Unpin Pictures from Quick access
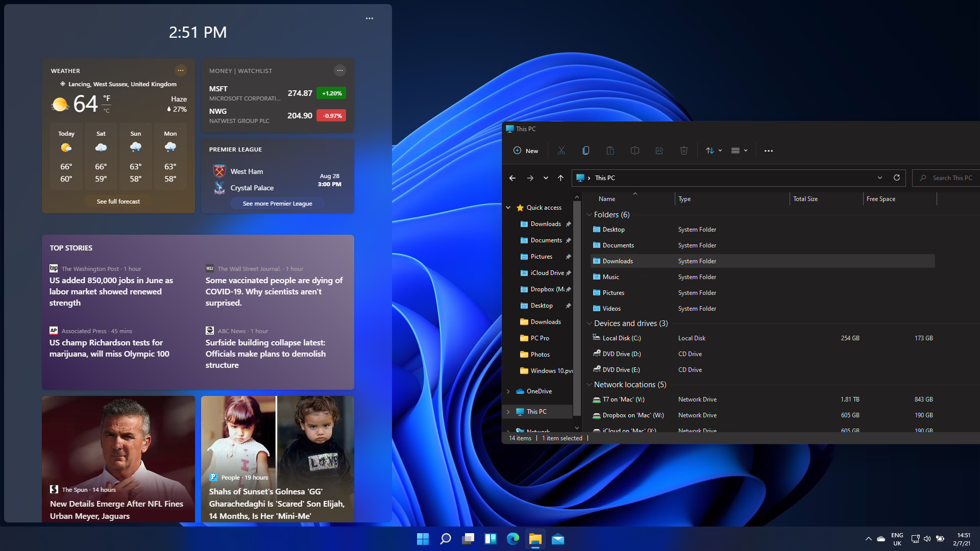 tap(569, 256)
